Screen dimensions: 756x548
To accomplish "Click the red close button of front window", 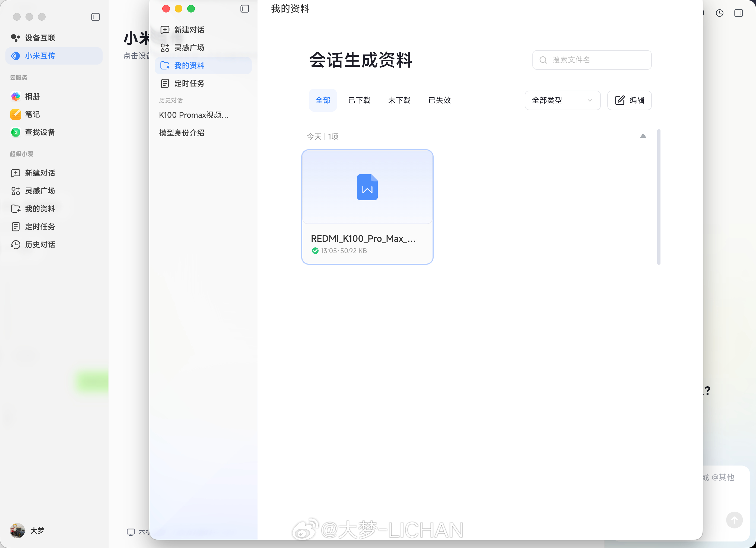I will (x=166, y=9).
